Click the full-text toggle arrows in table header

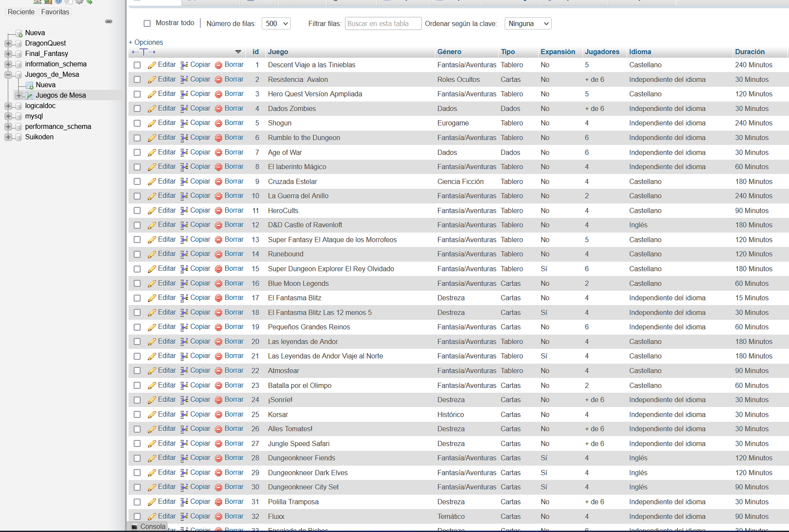point(144,52)
